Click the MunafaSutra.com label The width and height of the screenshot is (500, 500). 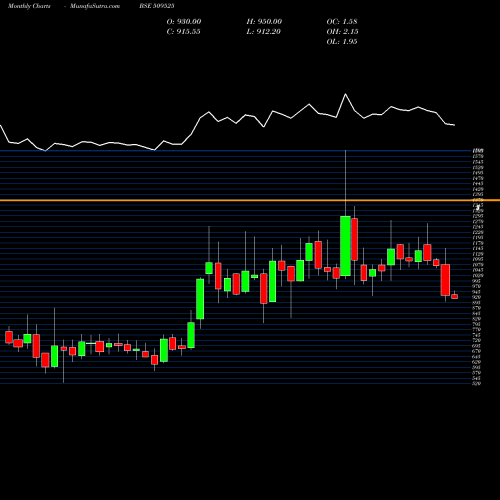pyautogui.click(x=95, y=6)
